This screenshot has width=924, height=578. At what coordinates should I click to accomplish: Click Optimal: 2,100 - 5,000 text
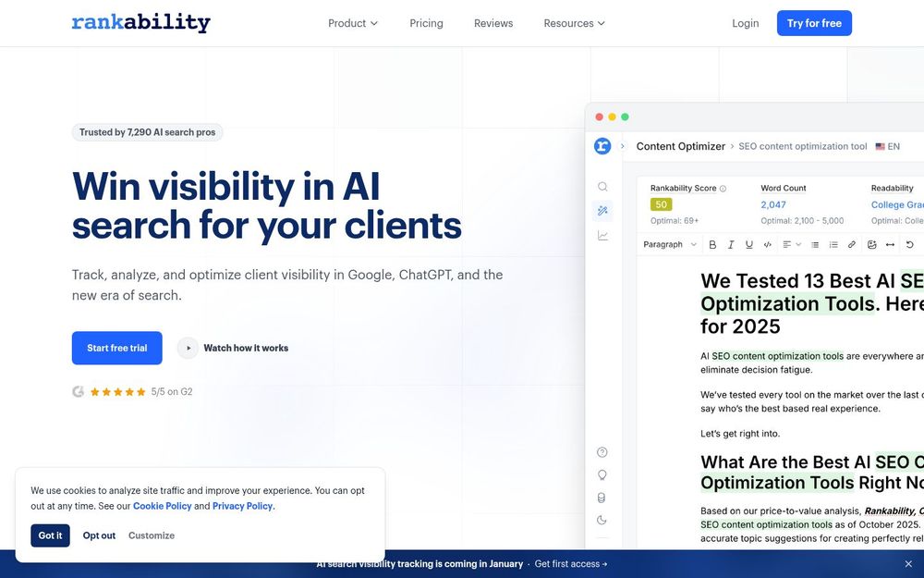(802, 221)
